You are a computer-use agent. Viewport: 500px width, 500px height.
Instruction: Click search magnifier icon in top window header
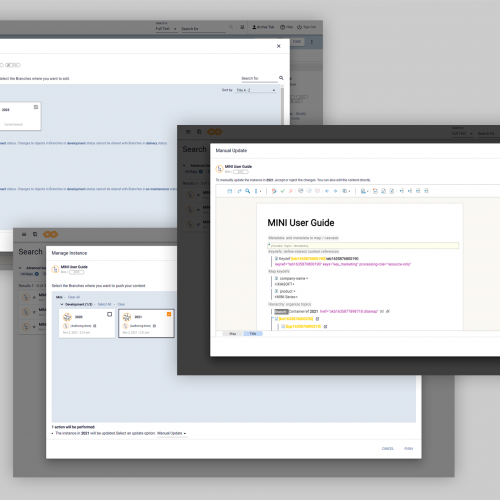point(231,27)
